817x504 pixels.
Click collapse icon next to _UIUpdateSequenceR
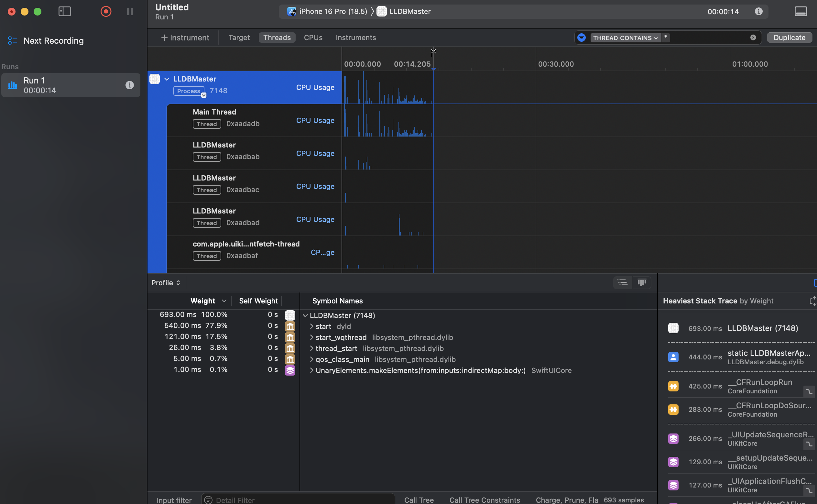[809, 444]
